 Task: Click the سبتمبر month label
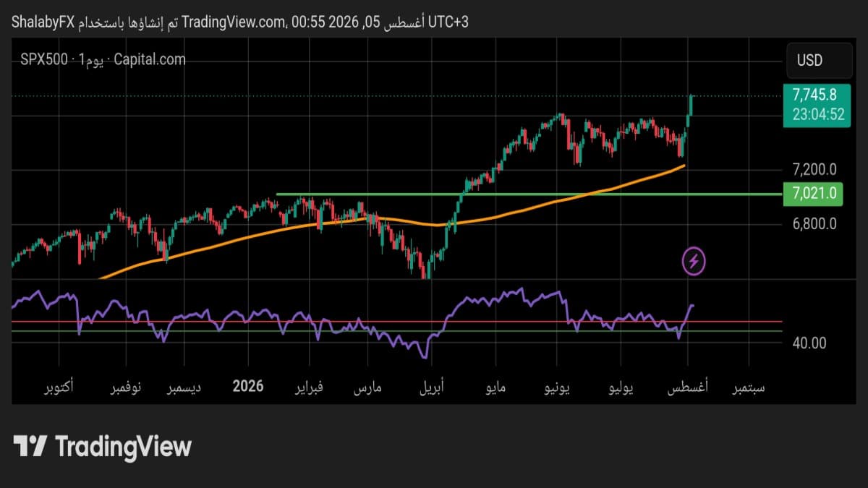748,388
